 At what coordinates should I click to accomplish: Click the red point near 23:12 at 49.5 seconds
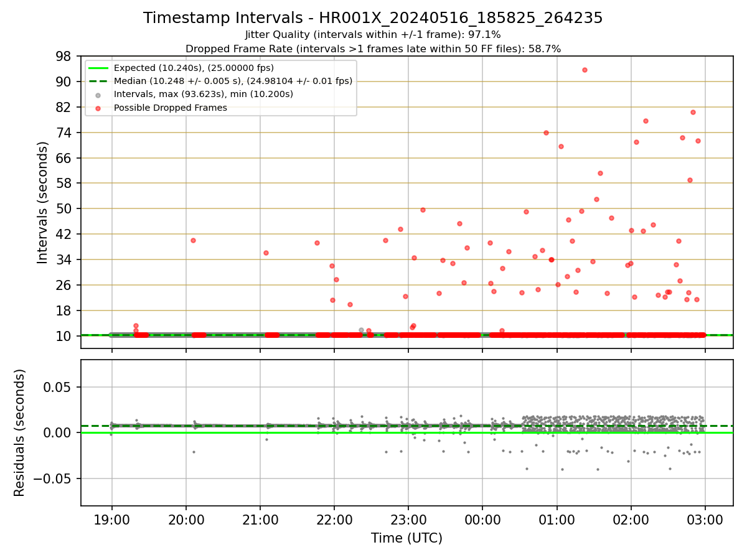point(423,210)
